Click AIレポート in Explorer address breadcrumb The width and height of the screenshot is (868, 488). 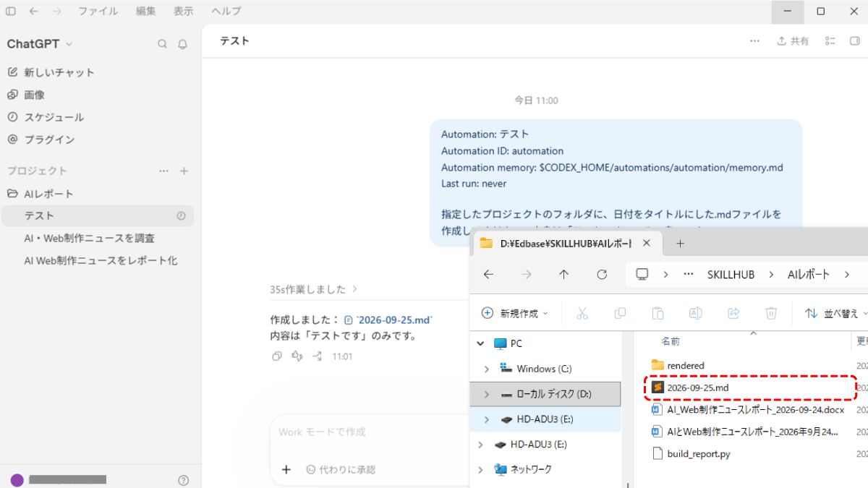809,275
